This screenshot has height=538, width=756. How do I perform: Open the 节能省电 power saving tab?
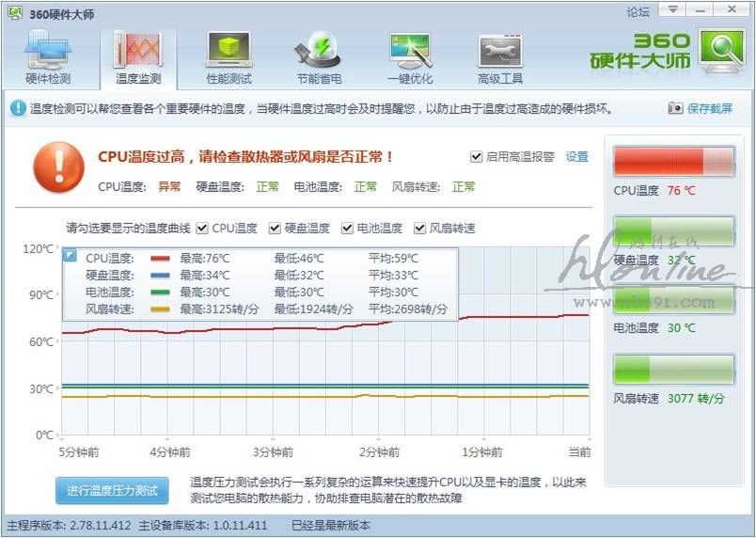pyautogui.click(x=319, y=59)
